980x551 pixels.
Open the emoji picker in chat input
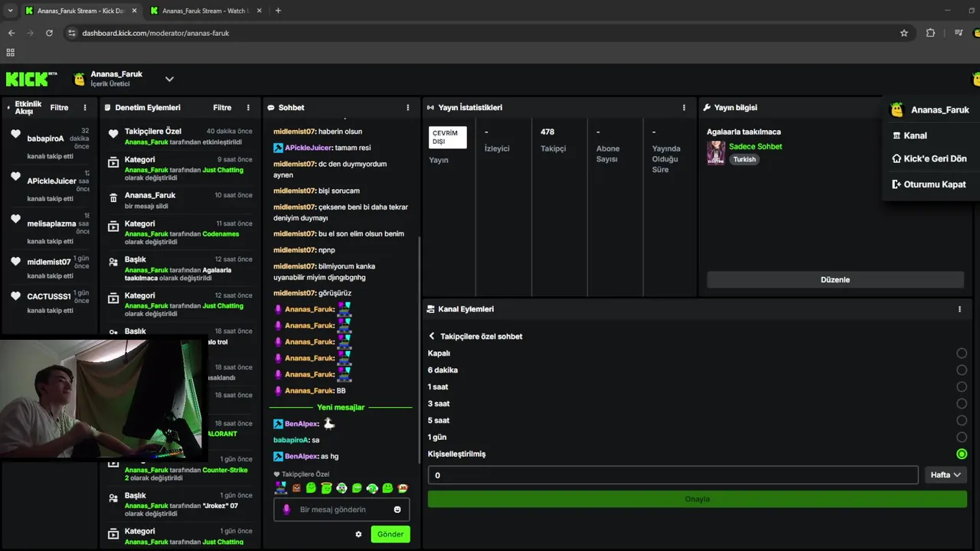(397, 510)
